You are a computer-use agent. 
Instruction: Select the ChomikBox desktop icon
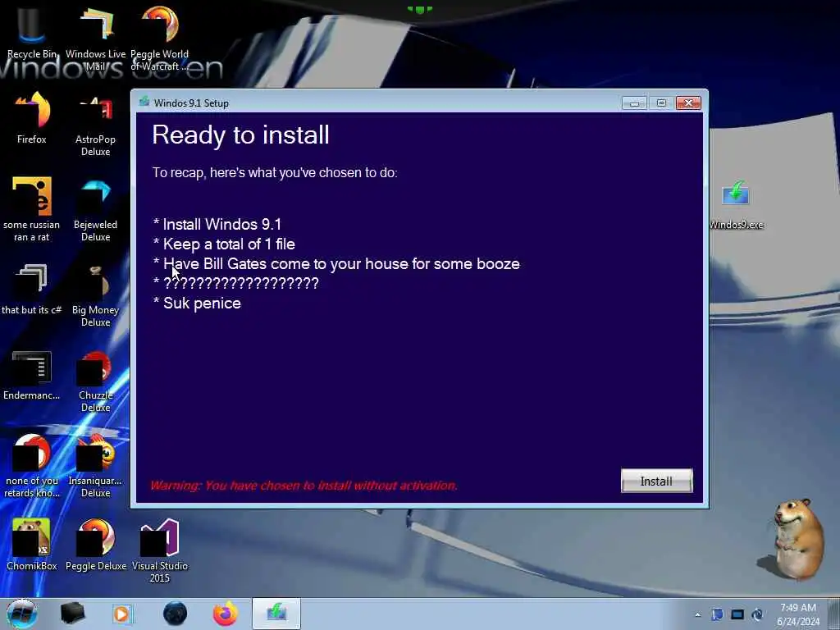click(32, 544)
